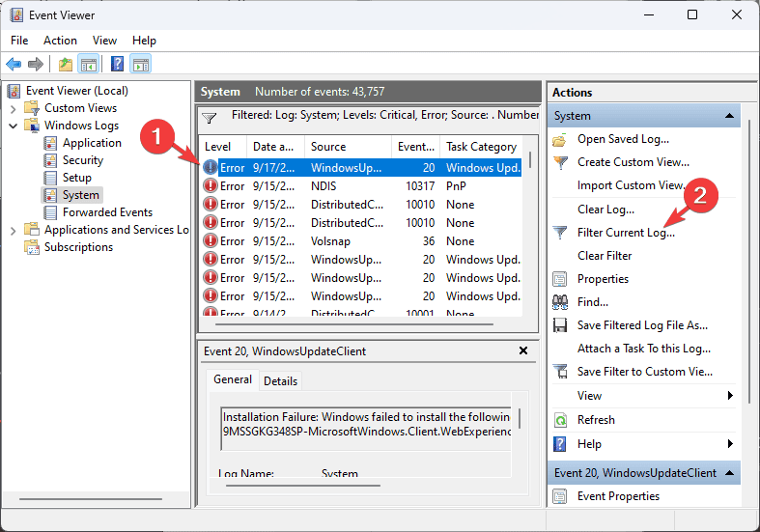760x532 pixels.
Task: Click the Back arrow toolbar icon
Action: point(14,64)
